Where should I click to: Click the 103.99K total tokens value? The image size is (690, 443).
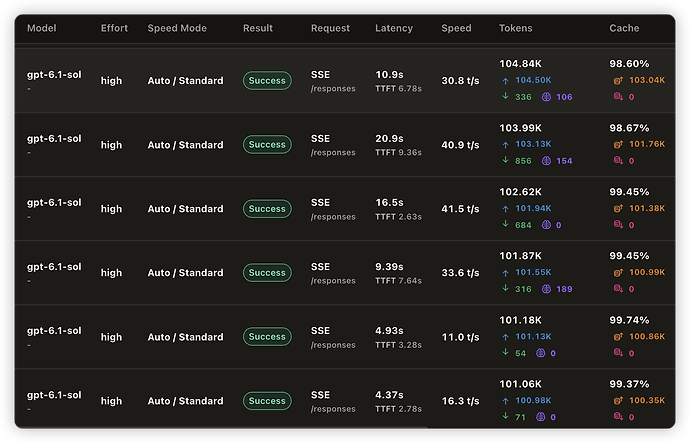click(520, 128)
